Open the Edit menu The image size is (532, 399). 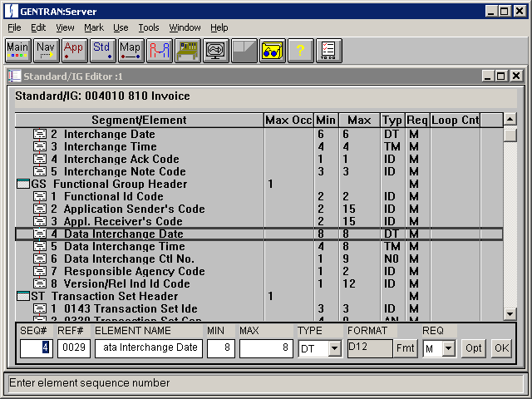tap(38, 27)
